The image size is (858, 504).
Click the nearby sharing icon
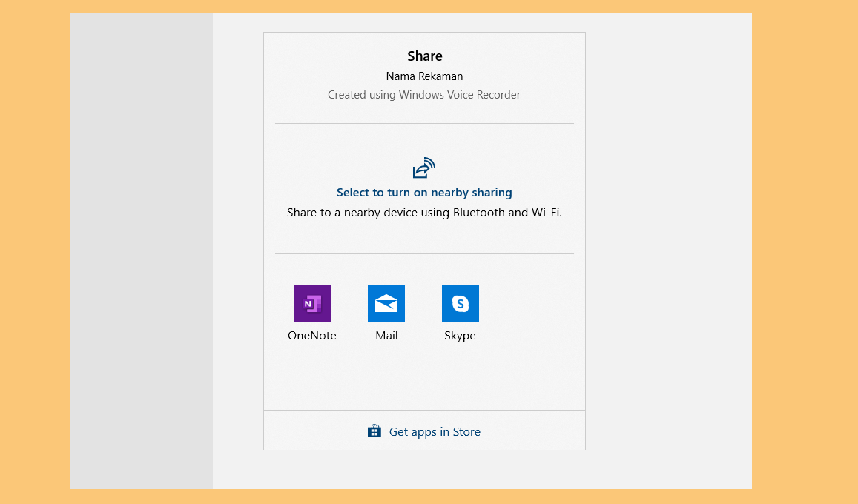tap(424, 168)
